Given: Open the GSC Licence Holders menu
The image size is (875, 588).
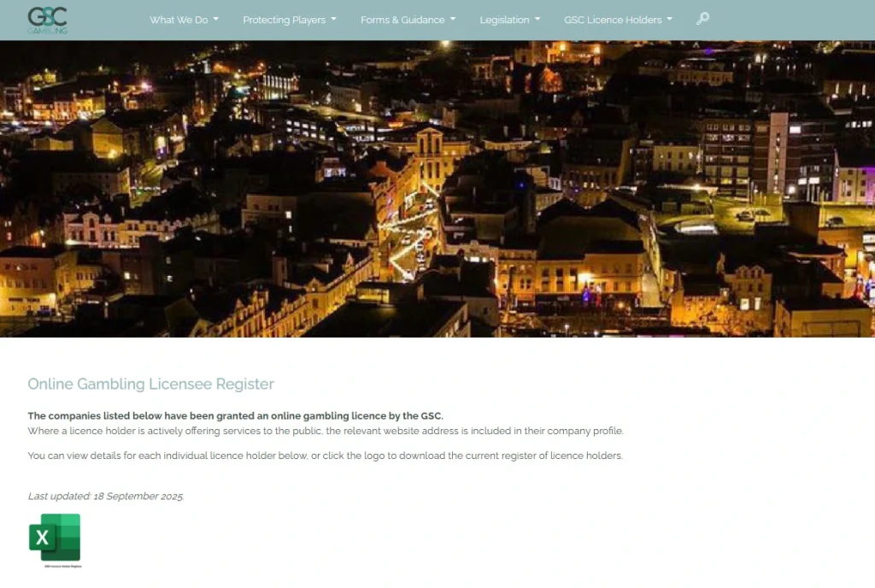Looking at the screenshot, I should 613,20.
